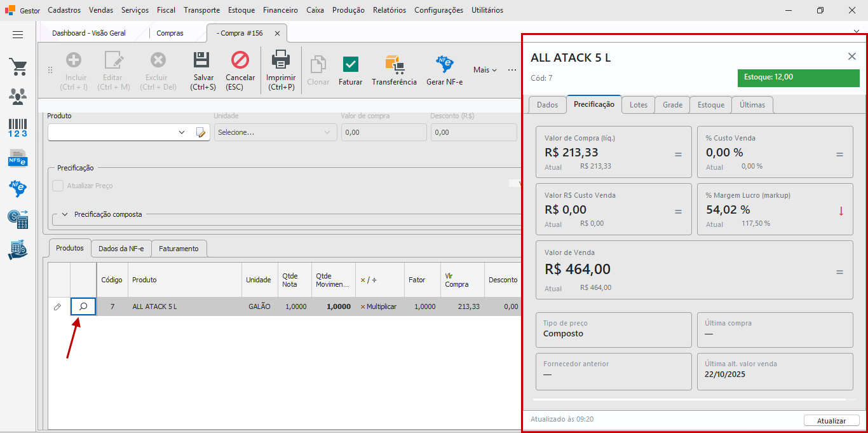This screenshot has height=433, width=868.
Task: Close the Compra #156 tab
Action: (277, 33)
